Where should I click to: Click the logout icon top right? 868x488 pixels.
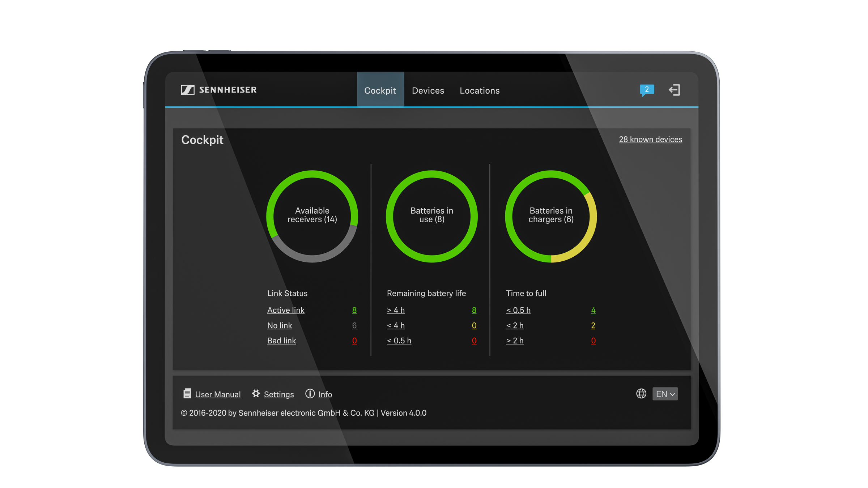tap(675, 90)
